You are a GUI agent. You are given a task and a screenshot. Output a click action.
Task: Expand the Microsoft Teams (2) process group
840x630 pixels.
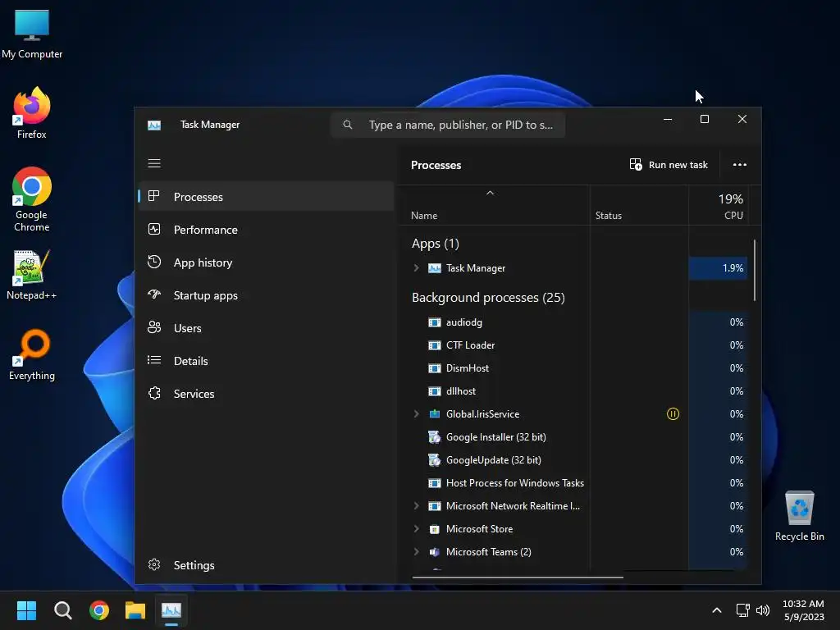(416, 552)
